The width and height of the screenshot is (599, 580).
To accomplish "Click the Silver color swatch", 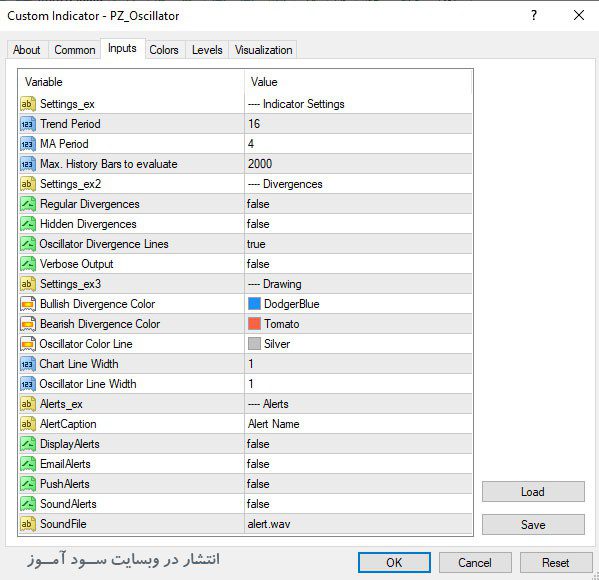I will tap(254, 344).
